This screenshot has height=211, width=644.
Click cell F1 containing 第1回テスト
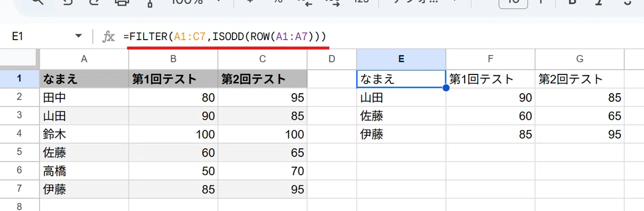pyautogui.click(x=490, y=79)
